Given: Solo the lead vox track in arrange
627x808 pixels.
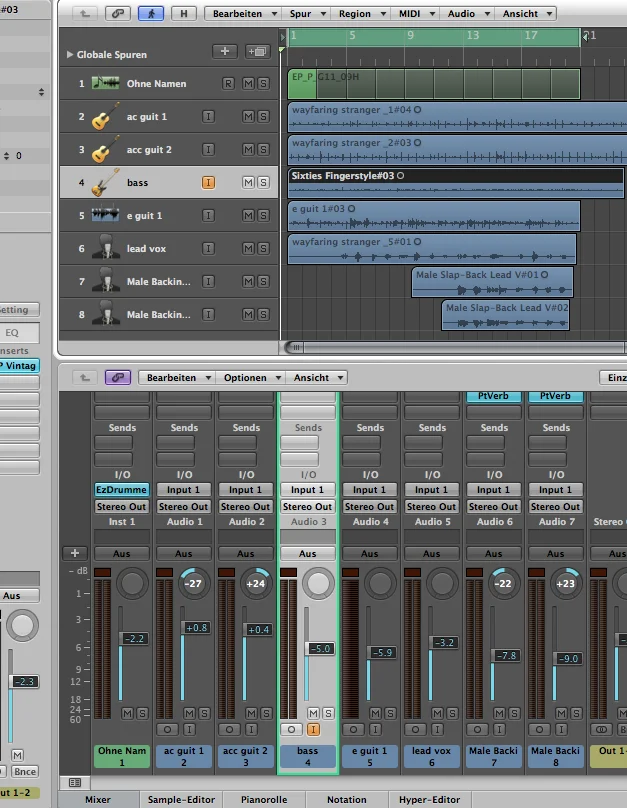Looking at the screenshot, I should (x=263, y=249).
